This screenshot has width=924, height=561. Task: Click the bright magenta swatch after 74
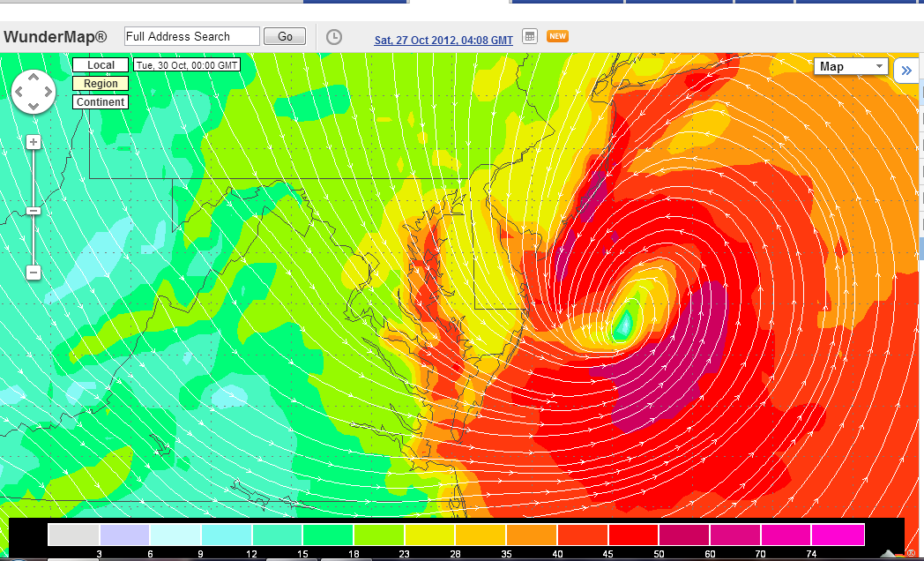[x=838, y=535]
